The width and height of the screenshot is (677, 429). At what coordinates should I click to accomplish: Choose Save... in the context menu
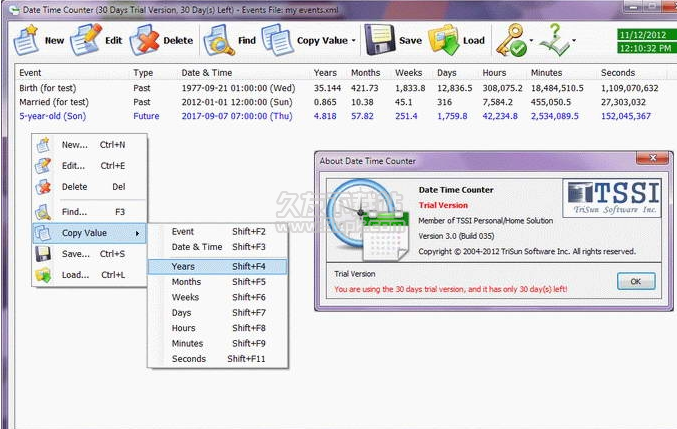click(x=90, y=254)
